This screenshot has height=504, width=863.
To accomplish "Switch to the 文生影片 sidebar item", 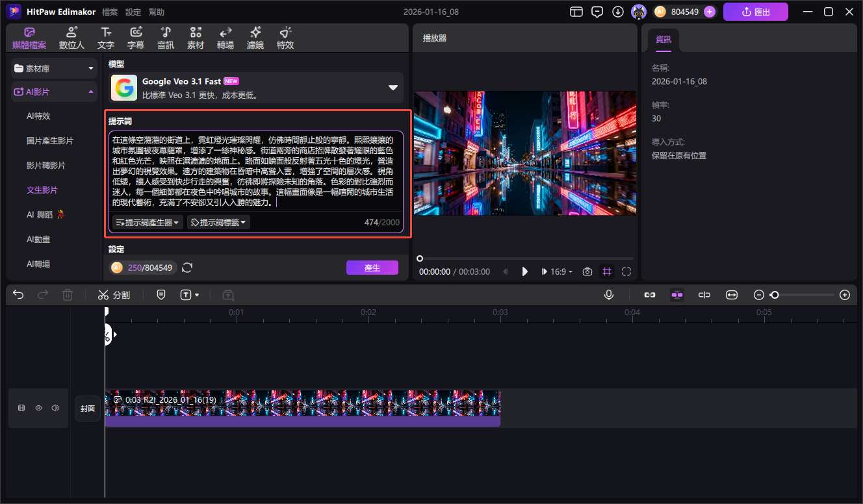I will click(x=42, y=190).
